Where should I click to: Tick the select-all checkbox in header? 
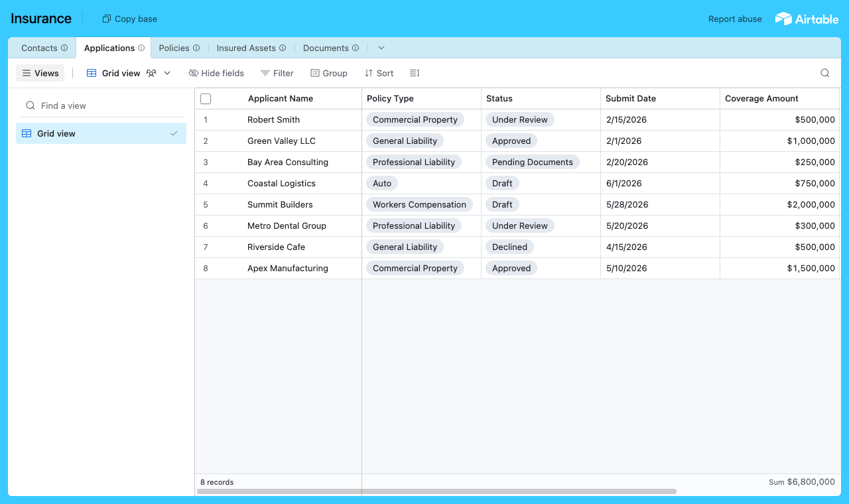pos(206,99)
